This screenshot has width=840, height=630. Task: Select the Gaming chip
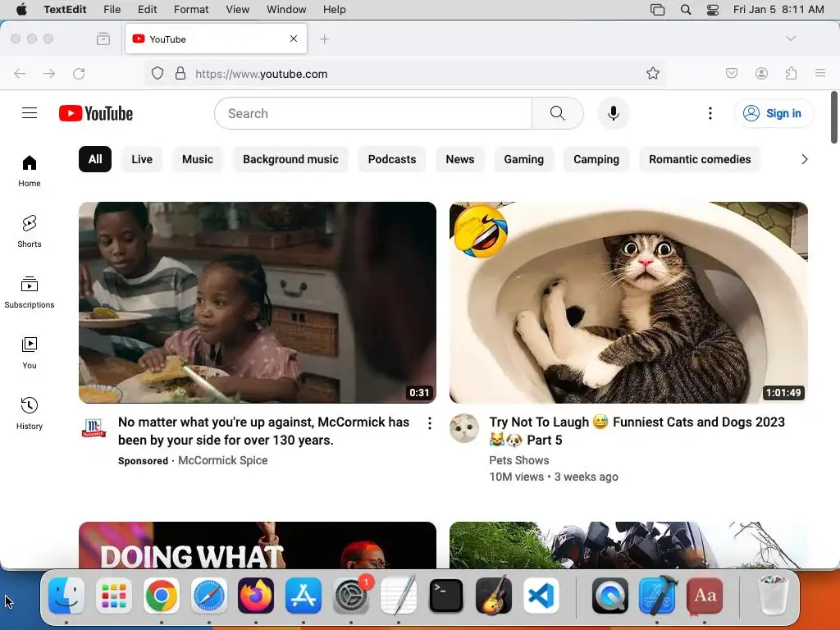pos(524,159)
